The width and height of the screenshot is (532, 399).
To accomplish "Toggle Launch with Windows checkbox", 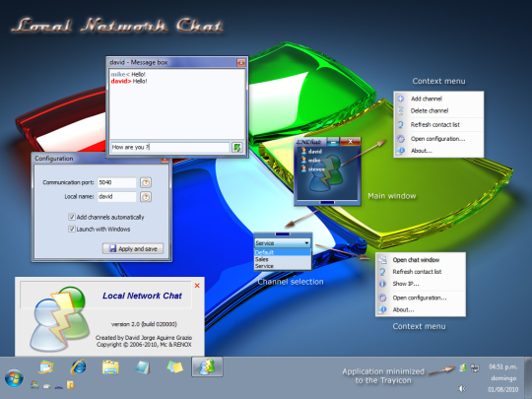I will coord(72,229).
